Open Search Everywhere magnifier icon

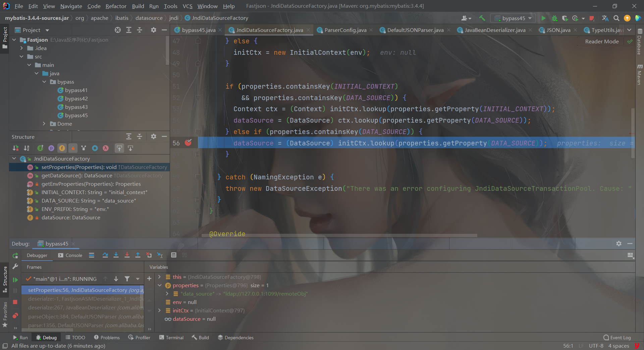[x=616, y=18]
